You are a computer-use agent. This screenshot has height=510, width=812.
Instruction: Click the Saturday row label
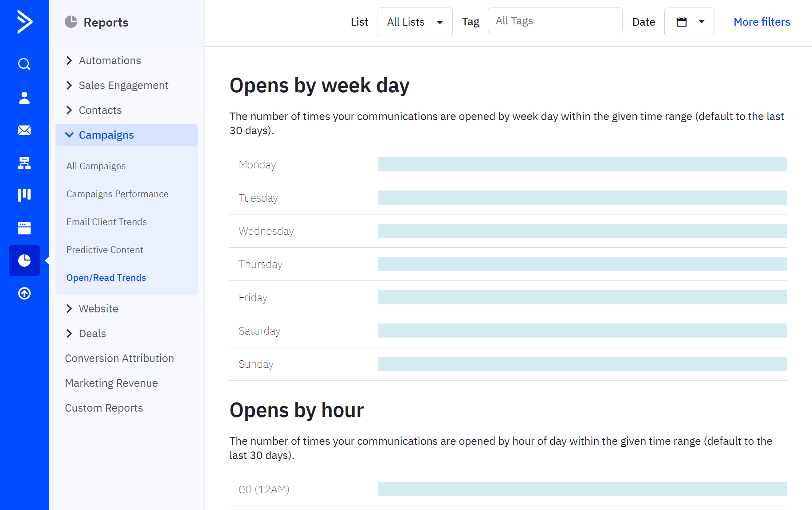(x=259, y=331)
